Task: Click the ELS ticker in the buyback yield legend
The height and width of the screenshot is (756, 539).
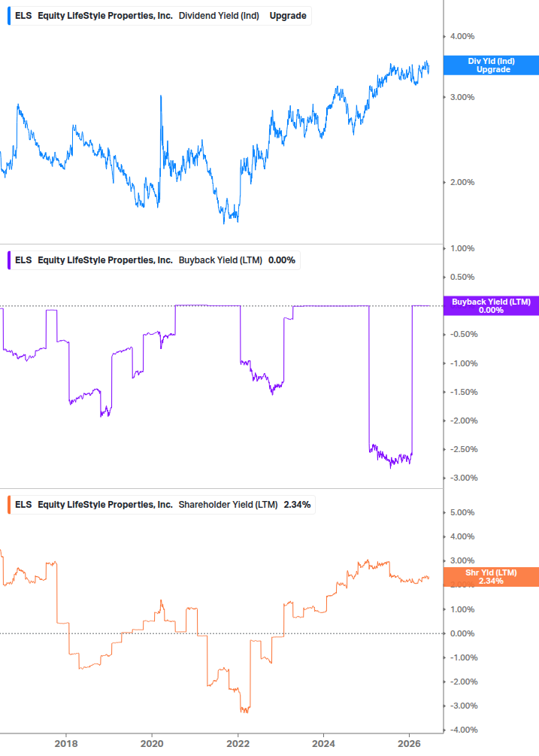Action: [x=23, y=260]
